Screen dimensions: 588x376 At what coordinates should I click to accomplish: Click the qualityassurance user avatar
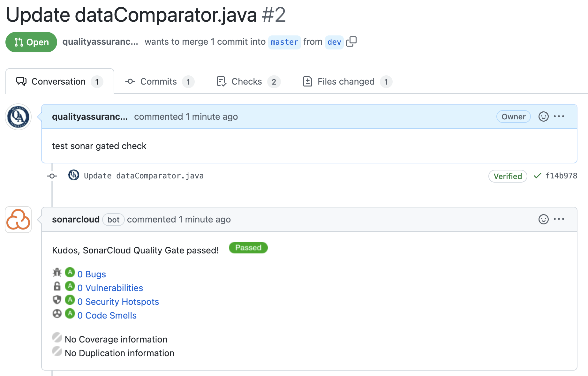18,117
